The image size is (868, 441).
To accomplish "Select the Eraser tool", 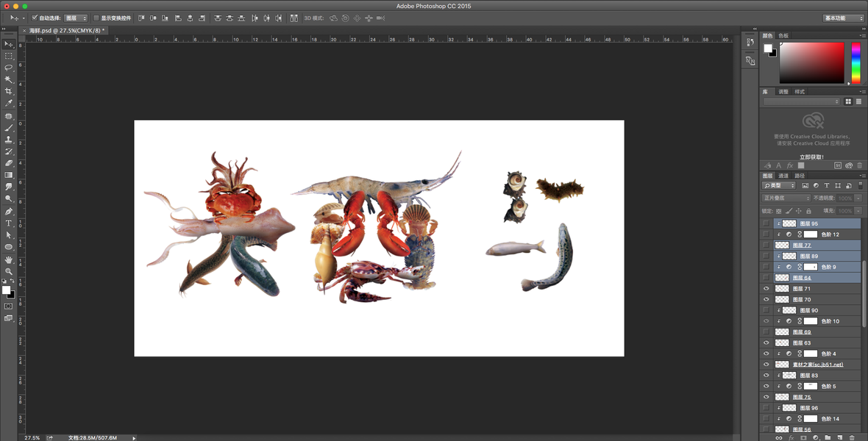I will pyautogui.click(x=9, y=163).
